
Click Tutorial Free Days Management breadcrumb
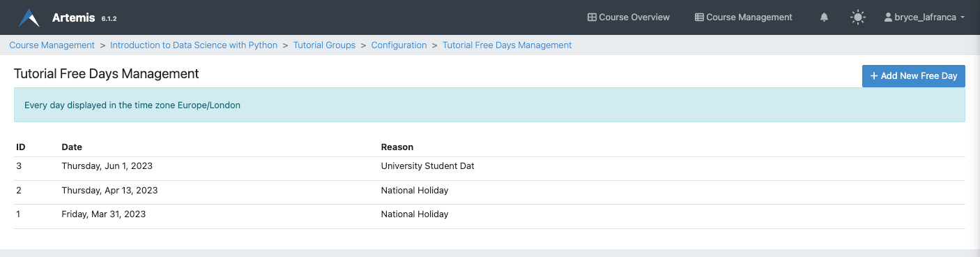click(507, 45)
